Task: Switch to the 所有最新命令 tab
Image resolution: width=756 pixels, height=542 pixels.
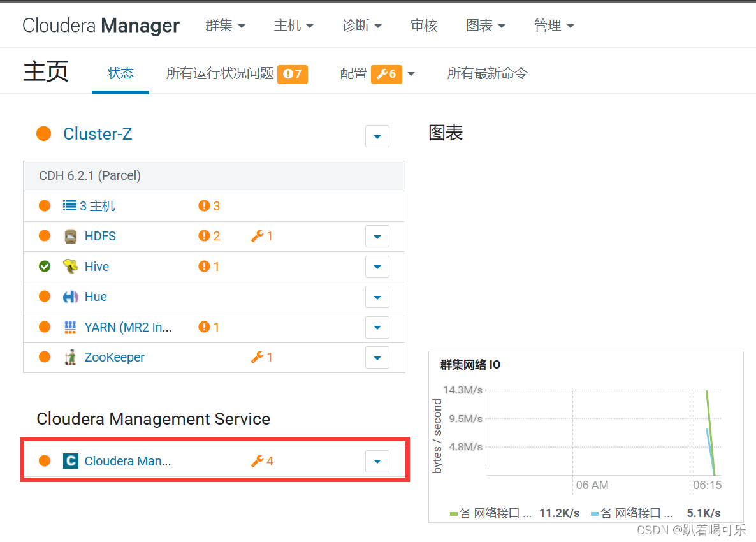Action: click(x=488, y=73)
